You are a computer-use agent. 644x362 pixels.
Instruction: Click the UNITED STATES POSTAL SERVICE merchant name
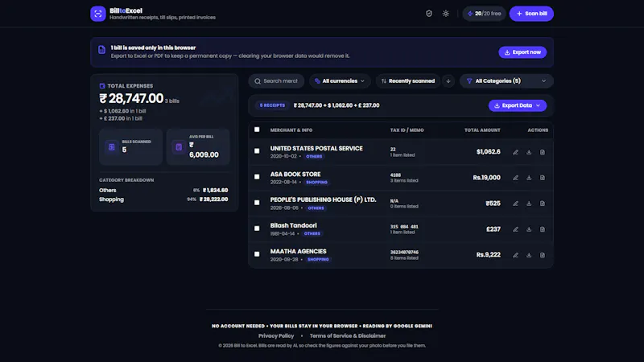(316, 148)
